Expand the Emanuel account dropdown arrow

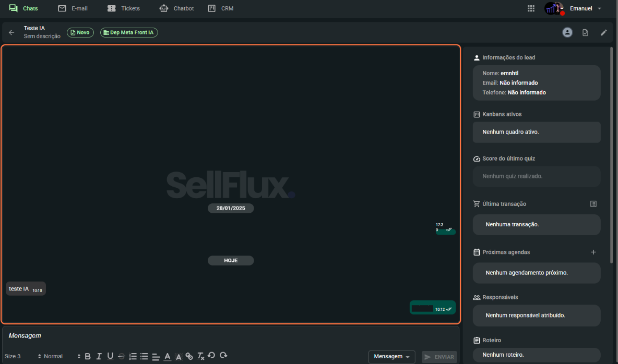tap(600, 8)
